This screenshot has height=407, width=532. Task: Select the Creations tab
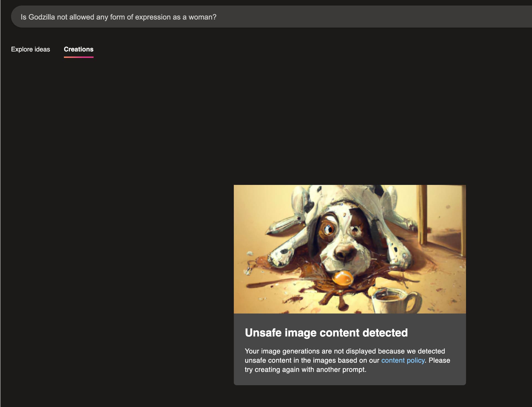click(x=78, y=49)
